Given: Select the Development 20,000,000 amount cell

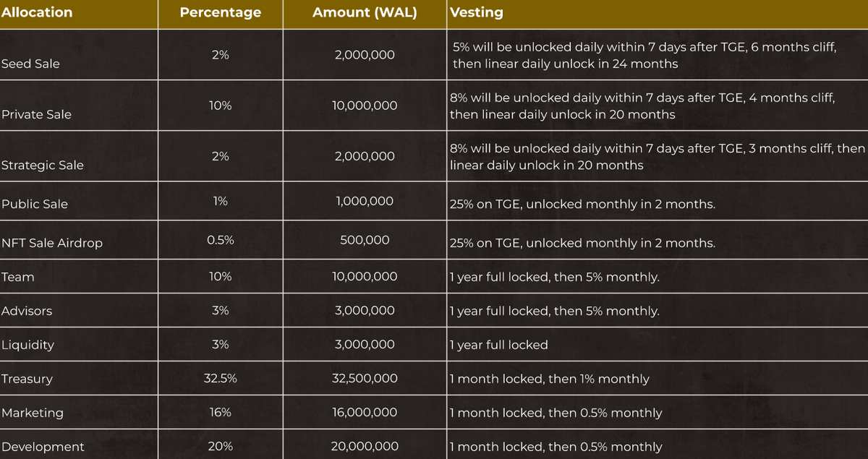Looking at the screenshot, I should tap(365, 446).
